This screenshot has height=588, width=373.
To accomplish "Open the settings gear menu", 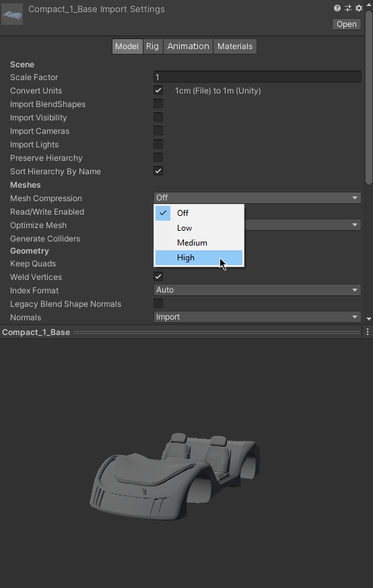I will tap(359, 8).
